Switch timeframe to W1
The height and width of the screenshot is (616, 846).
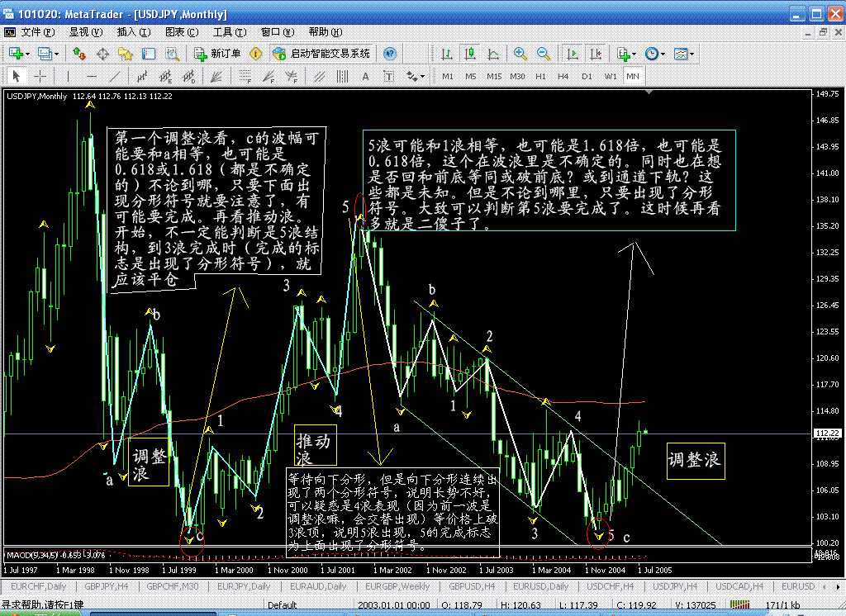611,76
